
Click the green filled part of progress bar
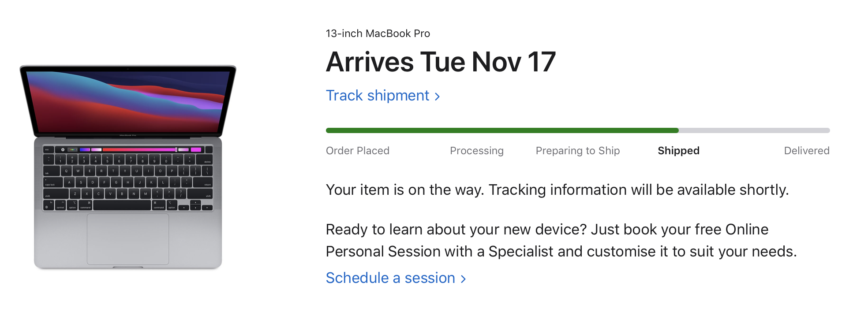click(502, 130)
